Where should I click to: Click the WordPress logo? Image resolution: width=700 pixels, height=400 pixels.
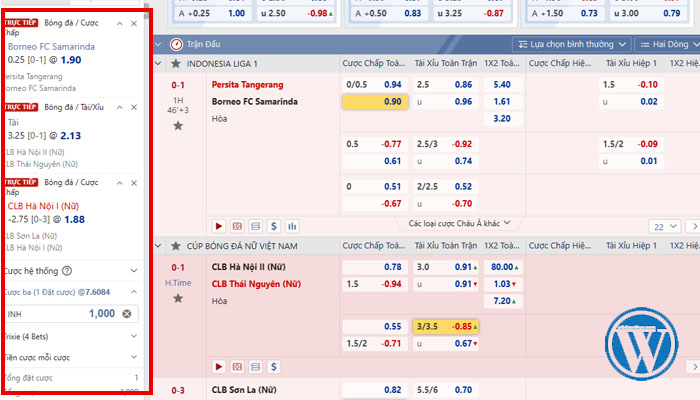tap(642, 344)
